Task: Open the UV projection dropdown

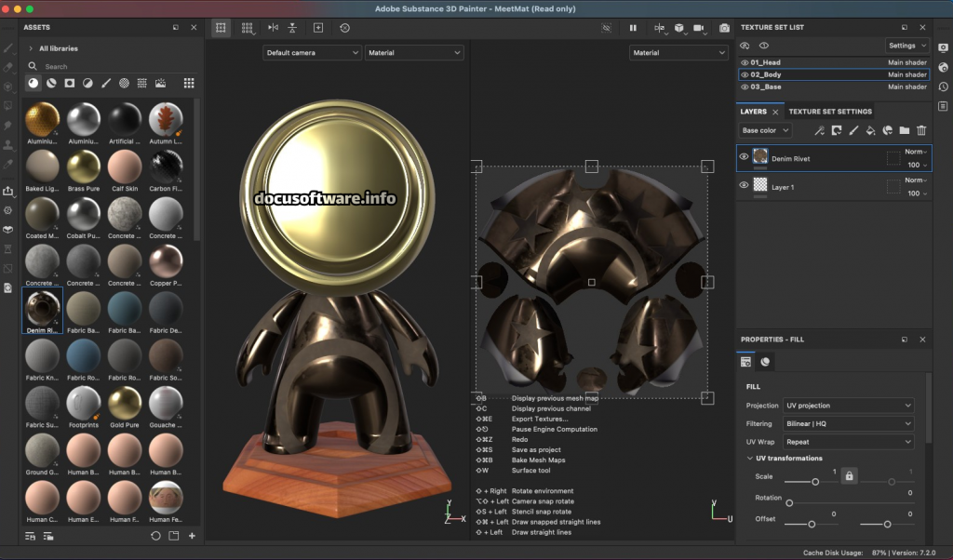Action: [x=848, y=406]
